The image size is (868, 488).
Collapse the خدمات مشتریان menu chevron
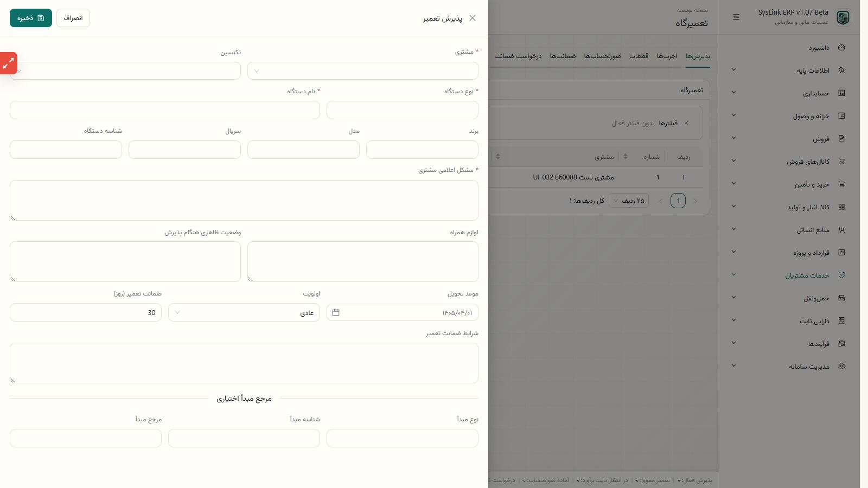(x=733, y=274)
